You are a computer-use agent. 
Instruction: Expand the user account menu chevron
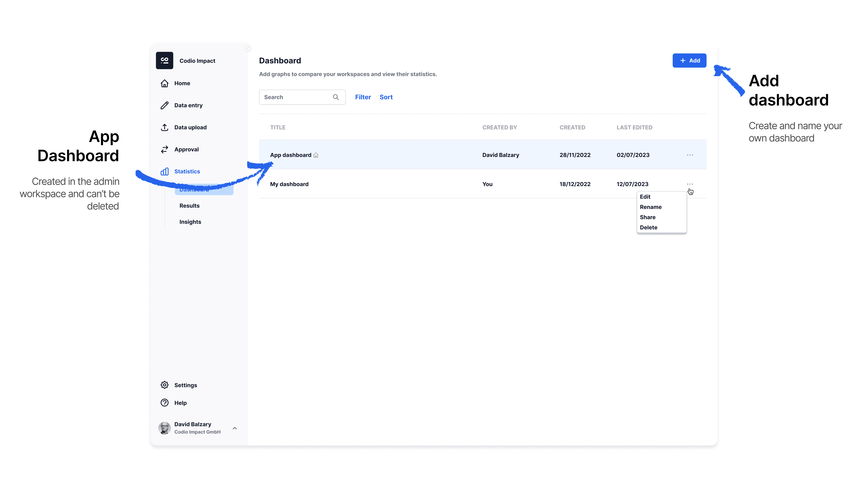235,428
